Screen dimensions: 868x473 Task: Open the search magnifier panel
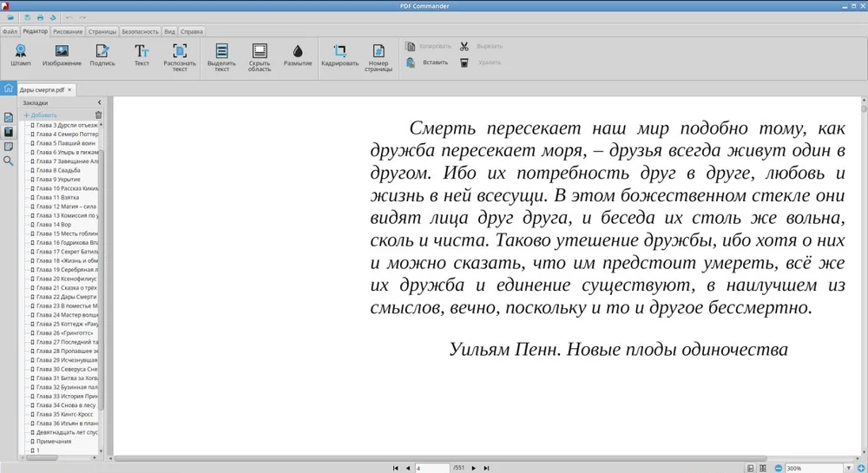tap(9, 161)
